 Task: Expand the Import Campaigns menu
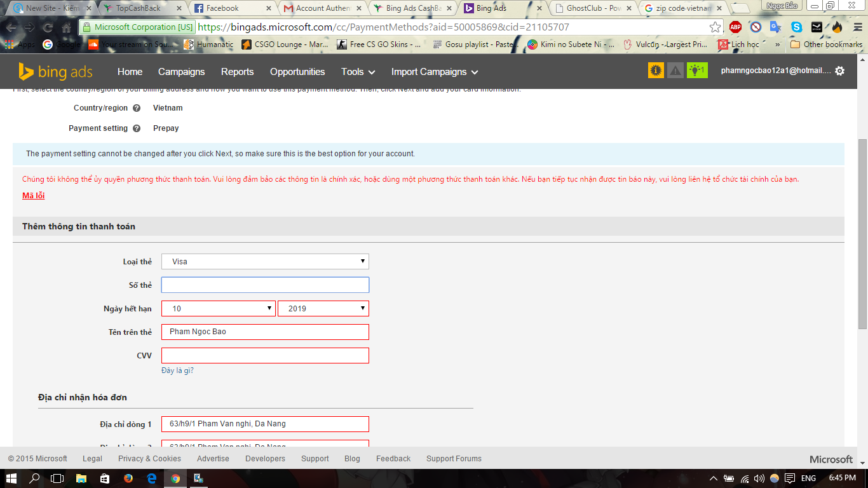click(435, 72)
